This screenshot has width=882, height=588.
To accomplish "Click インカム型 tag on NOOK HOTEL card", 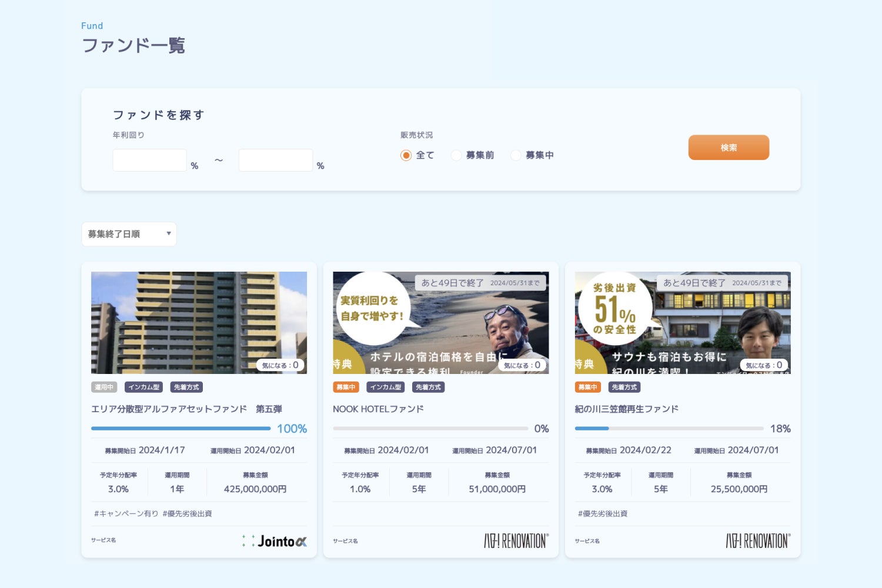I will (x=386, y=387).
